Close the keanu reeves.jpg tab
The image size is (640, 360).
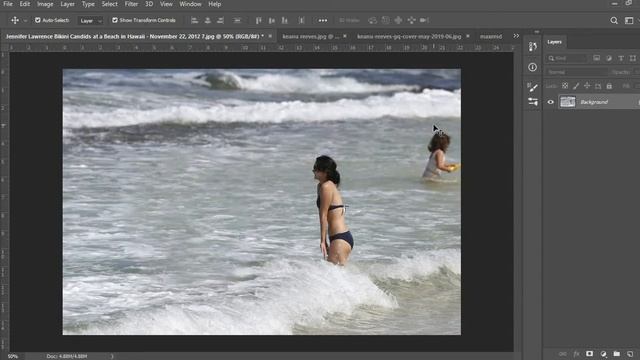point(345,36)
